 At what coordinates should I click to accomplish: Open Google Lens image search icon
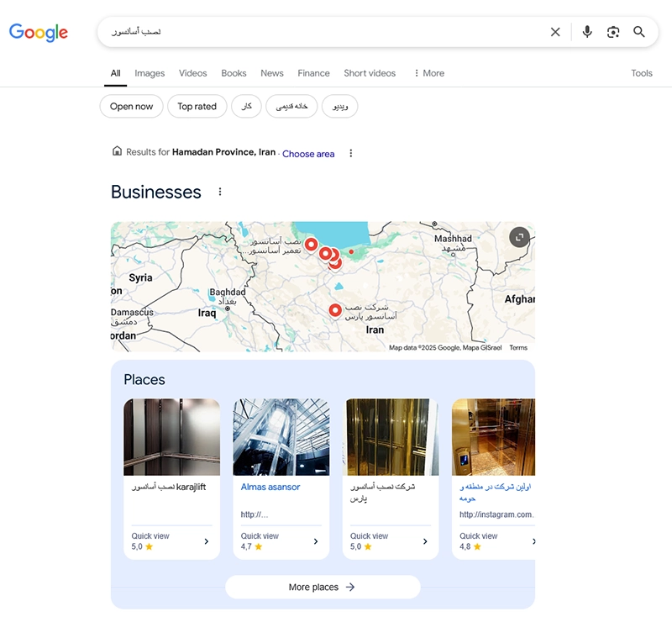613,32
